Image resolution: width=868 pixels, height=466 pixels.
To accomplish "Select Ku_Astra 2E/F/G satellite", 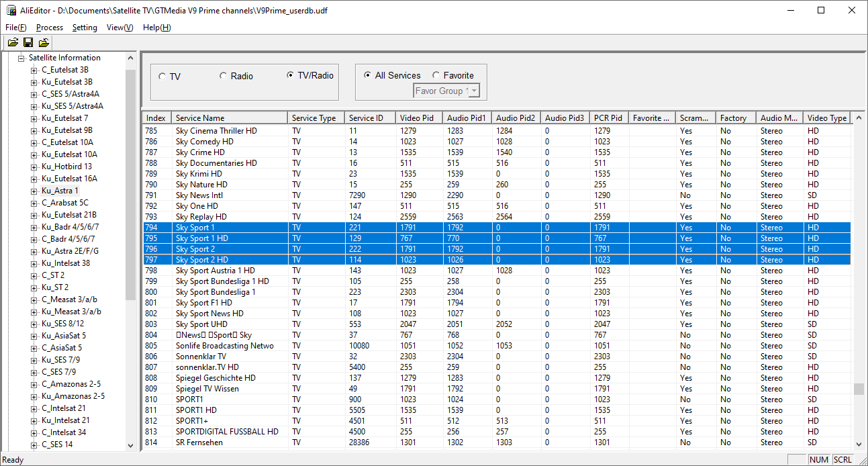I will click(70, 251).
